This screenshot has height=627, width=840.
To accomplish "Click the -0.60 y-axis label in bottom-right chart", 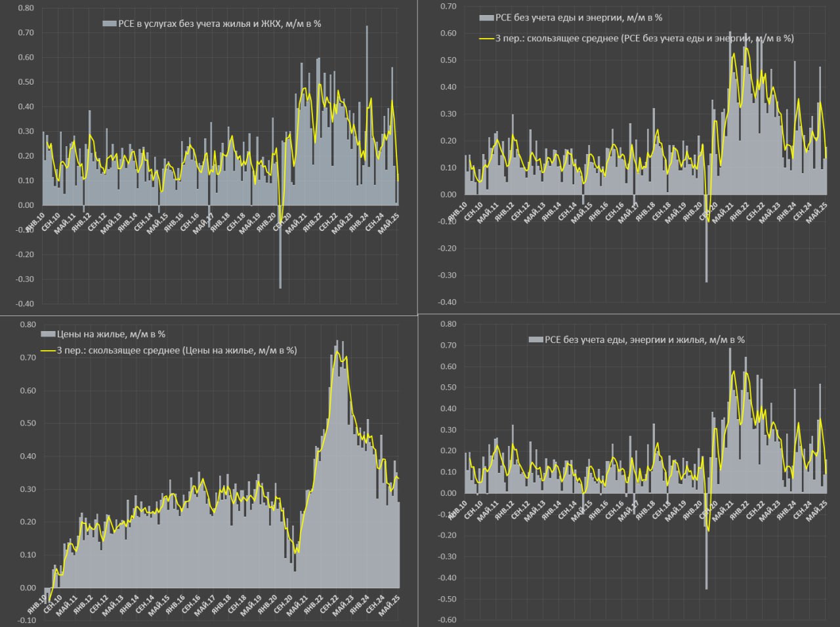I will [447, 620].
